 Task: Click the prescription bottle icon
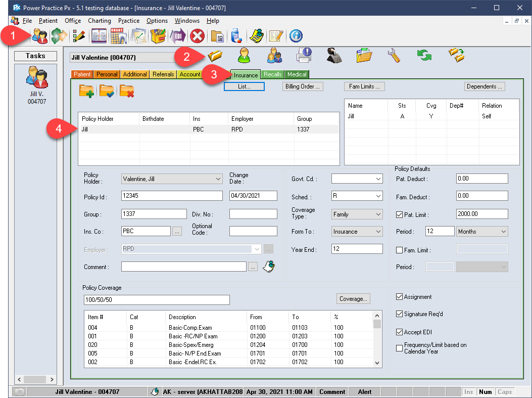pyautogui.click(x=236, y=36)
